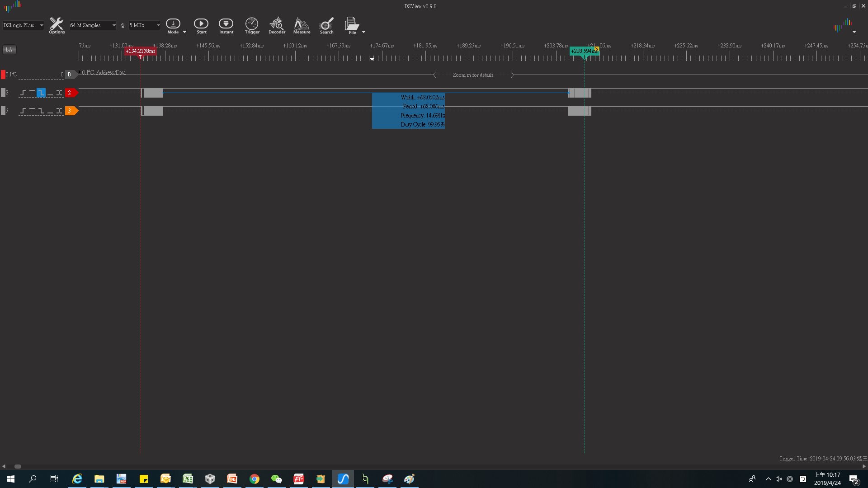Open PowerPoint from the taskbar
This screenshot has height=488, width=868.
coord(232,479)
